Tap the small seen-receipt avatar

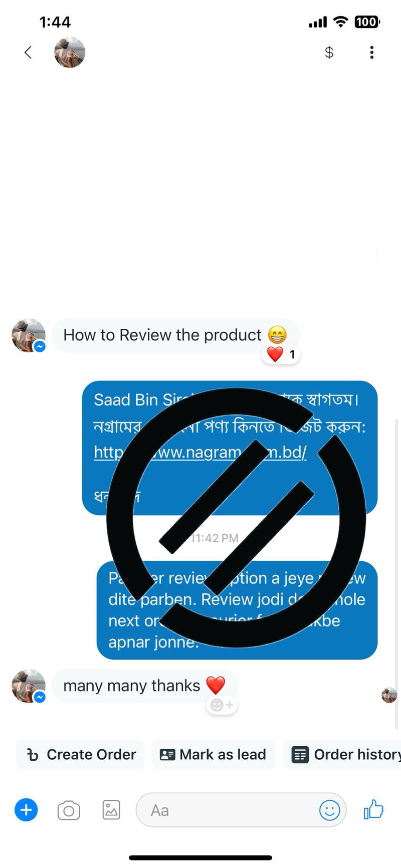click(389, 695)
